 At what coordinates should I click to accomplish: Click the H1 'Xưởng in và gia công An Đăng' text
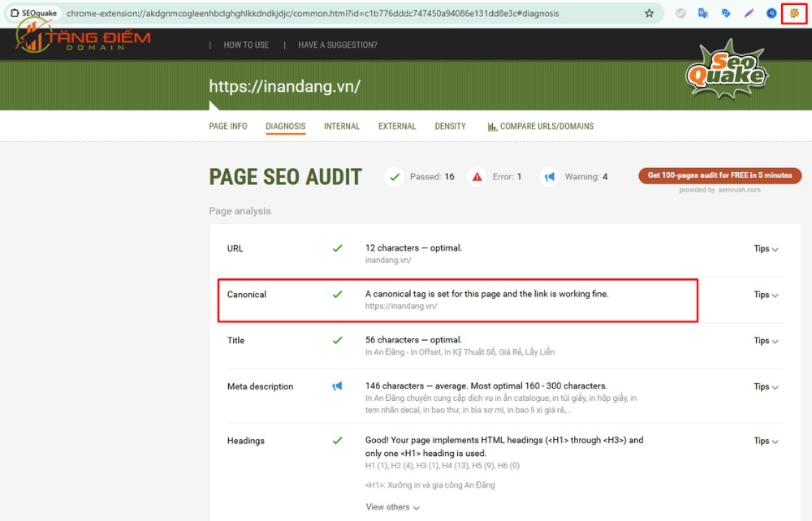pos(430,484)
